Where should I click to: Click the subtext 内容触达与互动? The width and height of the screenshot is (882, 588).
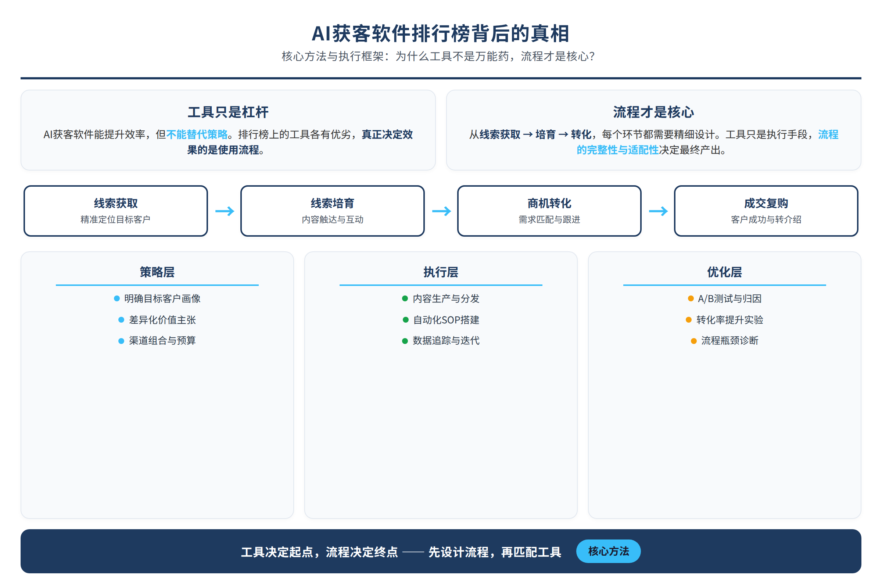332,219
